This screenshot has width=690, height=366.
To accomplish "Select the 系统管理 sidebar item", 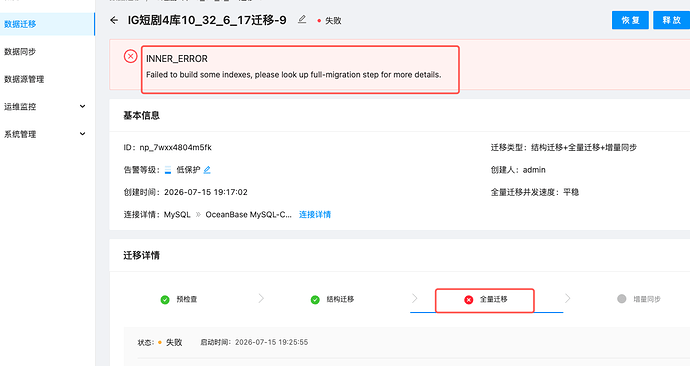I will click(20, 134).
